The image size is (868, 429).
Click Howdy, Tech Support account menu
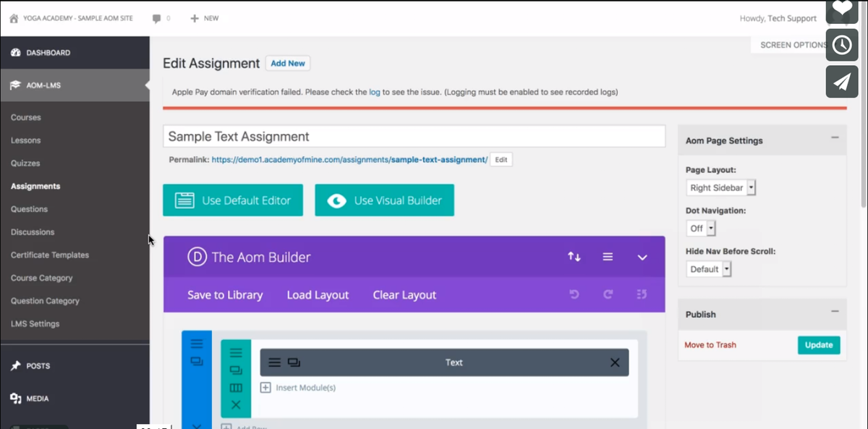point(778,18)
